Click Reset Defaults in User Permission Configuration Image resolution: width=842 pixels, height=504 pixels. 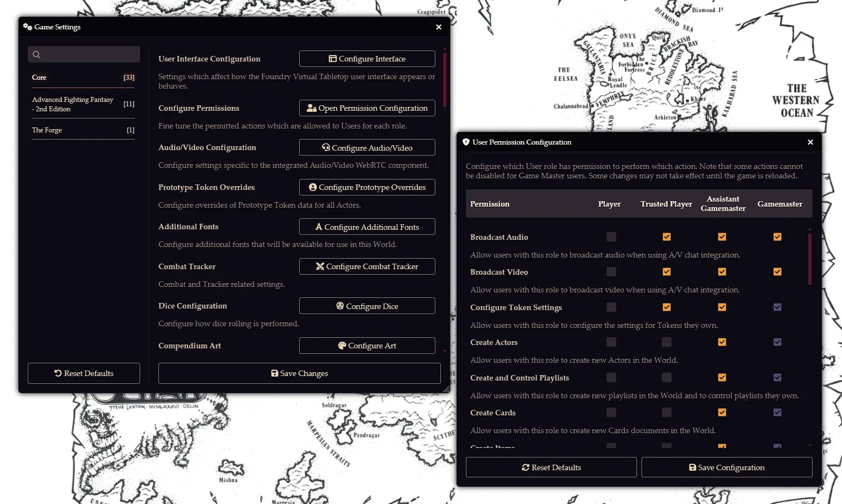pyautogui.click(x=551, y=467)
